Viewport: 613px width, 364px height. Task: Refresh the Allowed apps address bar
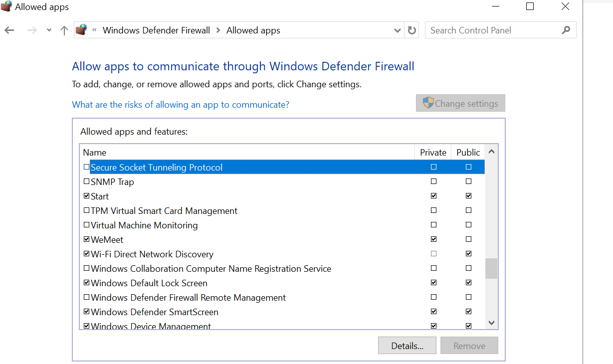tap(411, 30)
